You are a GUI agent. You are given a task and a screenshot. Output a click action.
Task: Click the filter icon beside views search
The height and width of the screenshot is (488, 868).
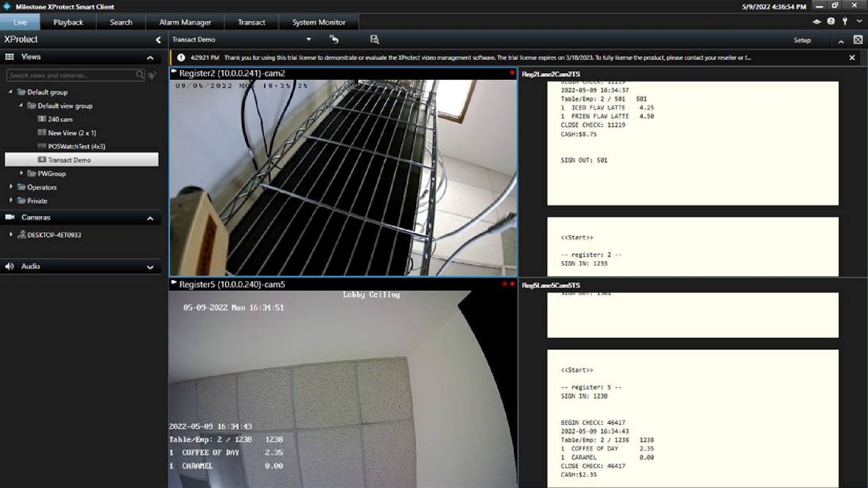(x=152, y=75)
